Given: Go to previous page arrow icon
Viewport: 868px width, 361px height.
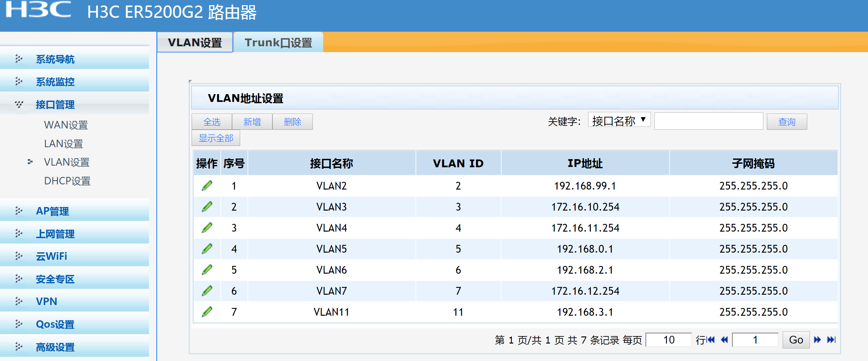Looking at the screenshot, I should (x=724, y=339).
